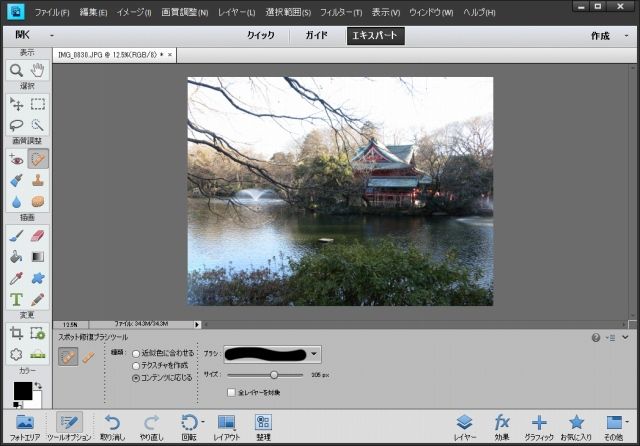
Task: Open help for the tool options
Action: click(596, 338)
